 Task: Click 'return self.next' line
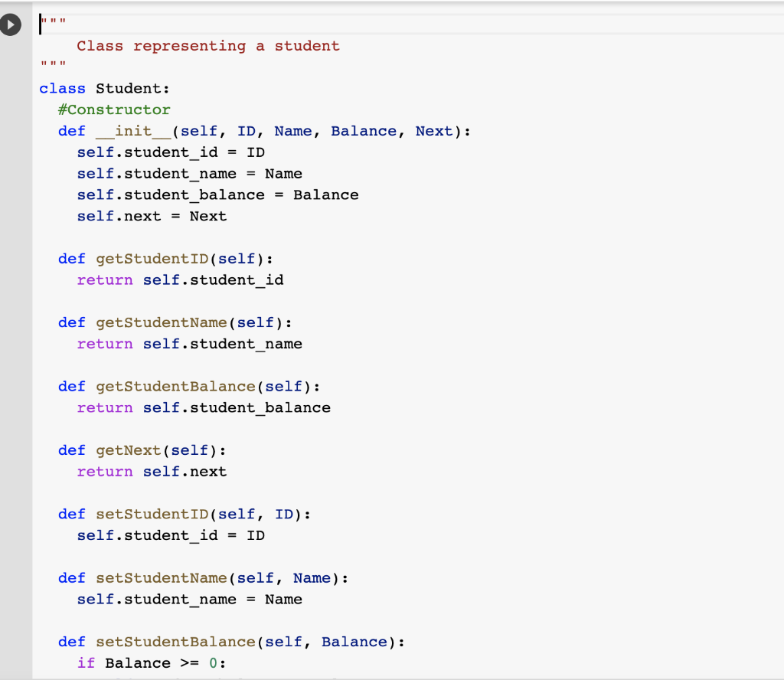coord(152,472)
